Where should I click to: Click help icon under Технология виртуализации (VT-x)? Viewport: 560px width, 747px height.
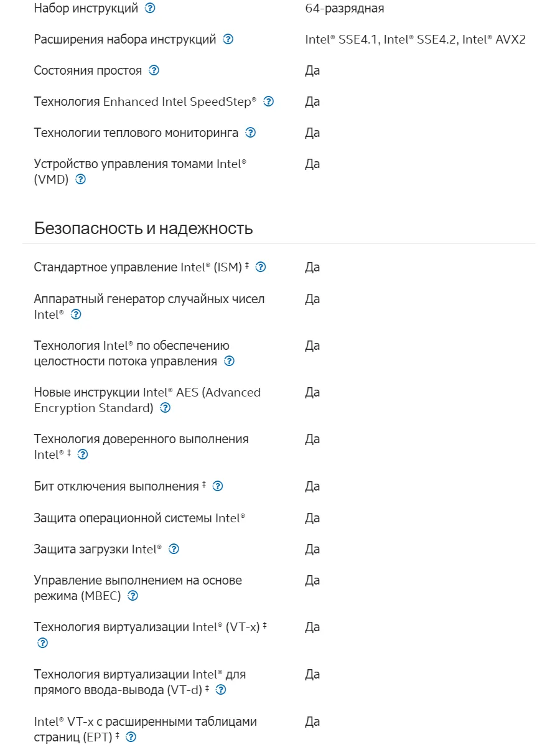pyautogui.click(x=42, y=643)
